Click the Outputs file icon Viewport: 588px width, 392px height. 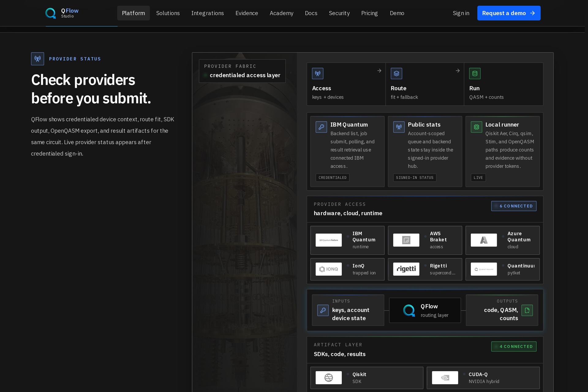[x=527, y=310]
